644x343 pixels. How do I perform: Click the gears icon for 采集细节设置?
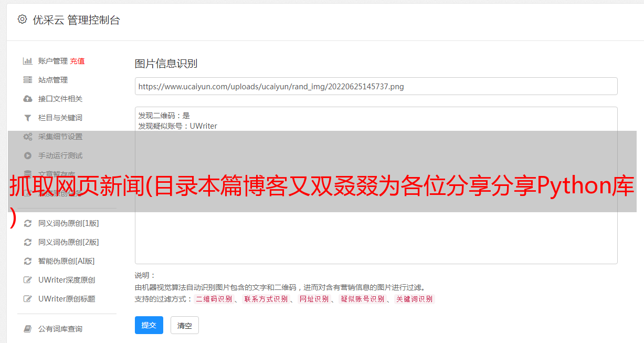pos(28,137)
